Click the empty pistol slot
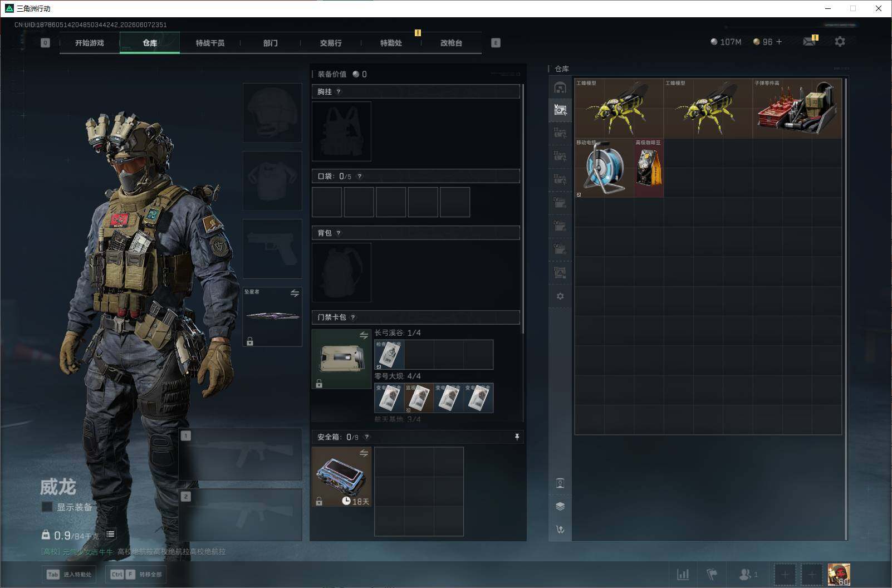 pyautogui.click(x=272, y=248)
